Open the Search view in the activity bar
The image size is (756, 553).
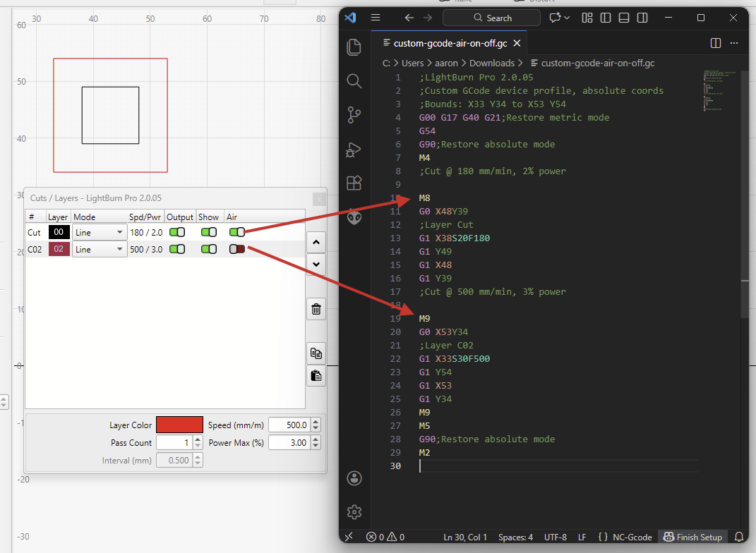[354, 81]
